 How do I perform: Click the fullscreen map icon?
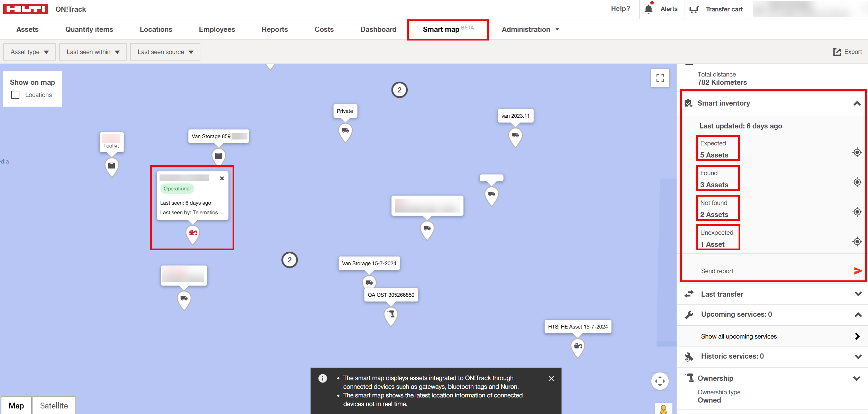pos(660,78)
